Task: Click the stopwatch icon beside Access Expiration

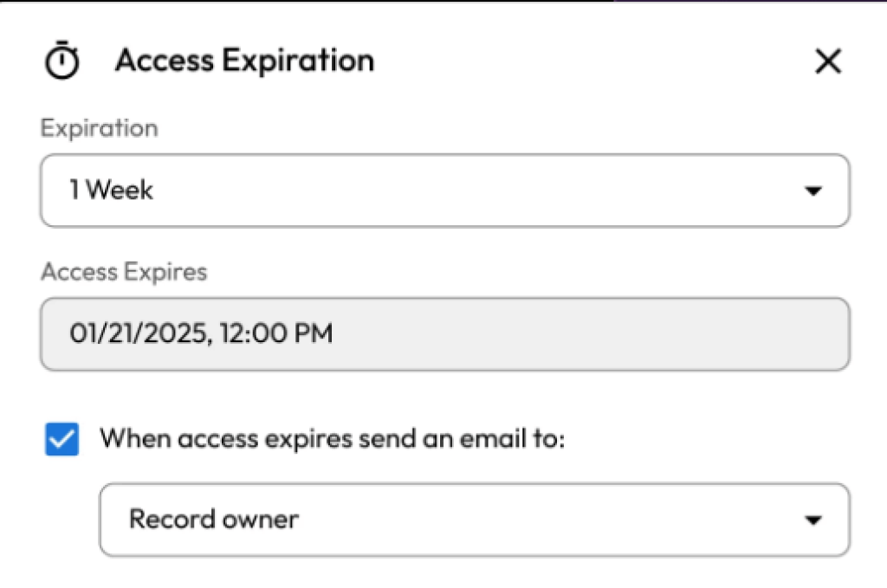Action: point(62,61)
